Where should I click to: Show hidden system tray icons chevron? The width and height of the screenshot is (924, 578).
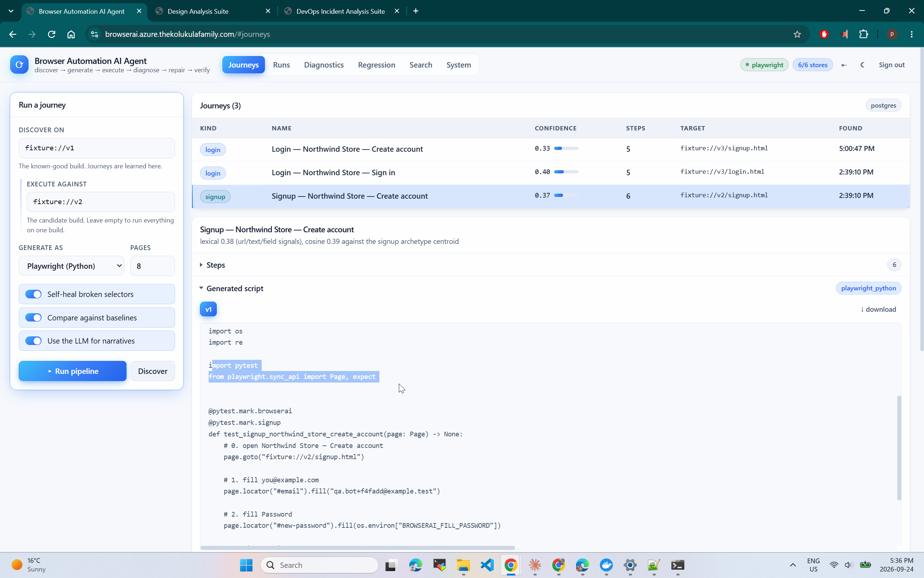[x=793, y=565]
